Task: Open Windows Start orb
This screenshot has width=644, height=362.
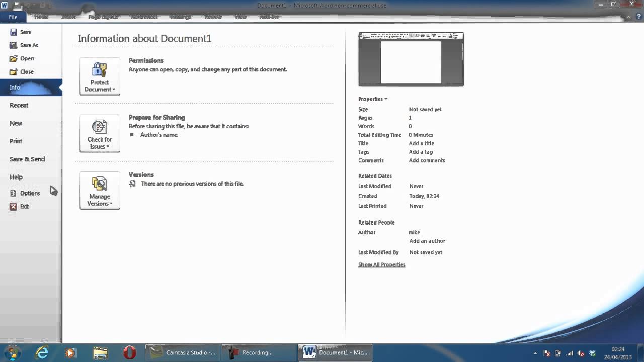Action: (x=12, y=352)
